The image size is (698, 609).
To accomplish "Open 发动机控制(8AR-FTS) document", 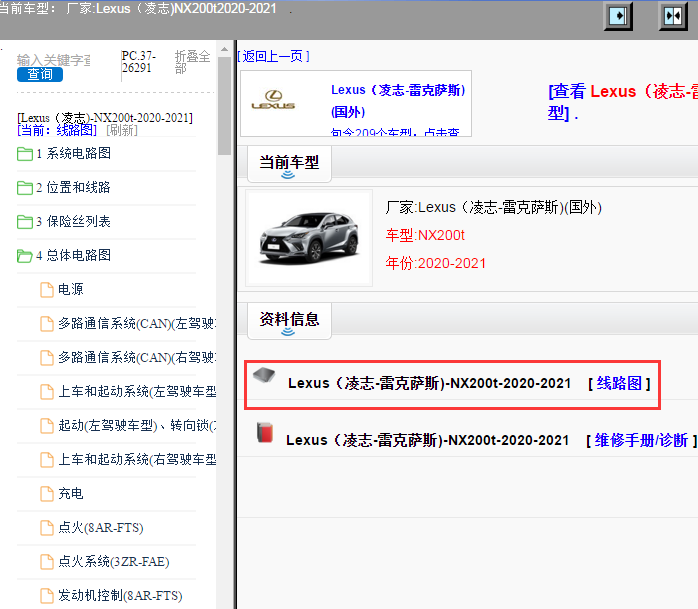I will [x=121, y=595].
